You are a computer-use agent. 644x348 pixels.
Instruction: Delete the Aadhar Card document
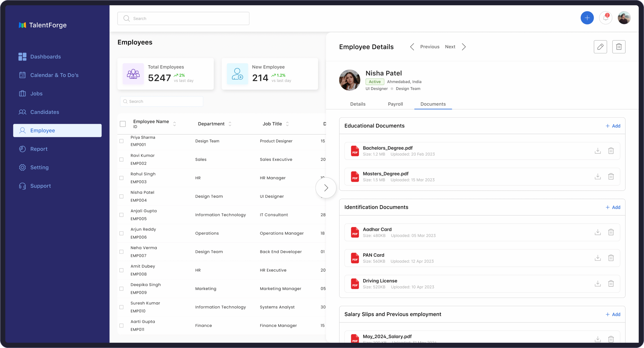click(611, 232)
